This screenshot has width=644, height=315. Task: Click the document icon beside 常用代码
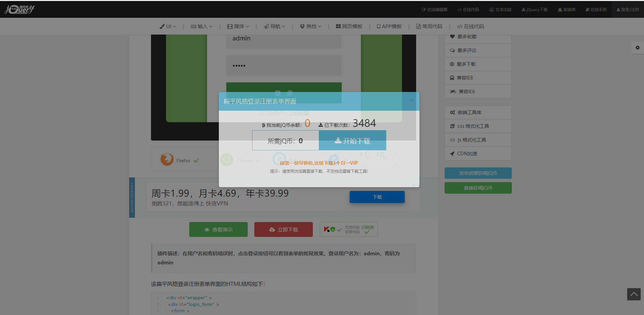(x=418, y=27)
